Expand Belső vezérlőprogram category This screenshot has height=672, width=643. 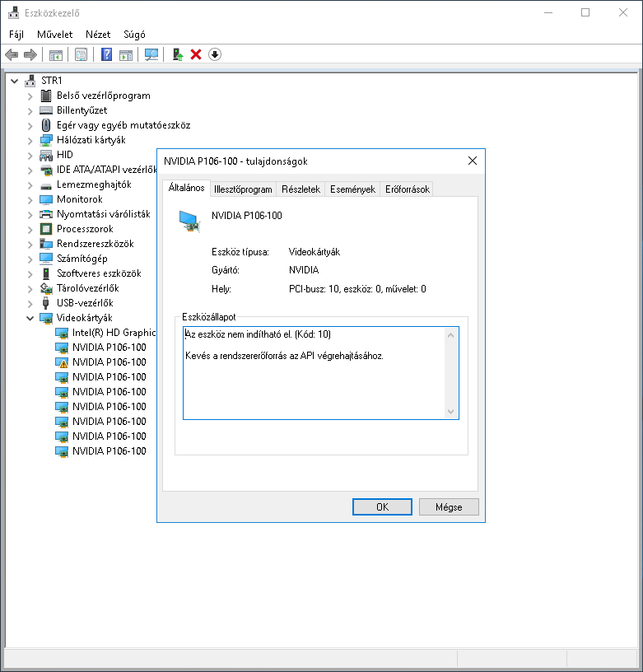pyautogui.click(x=30, y=96)
